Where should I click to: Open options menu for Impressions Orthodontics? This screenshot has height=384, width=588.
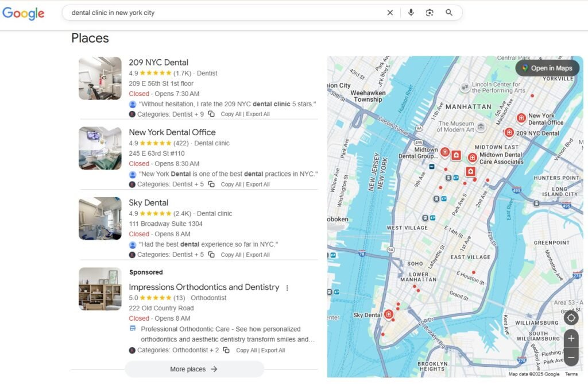(x=287, y=287)
